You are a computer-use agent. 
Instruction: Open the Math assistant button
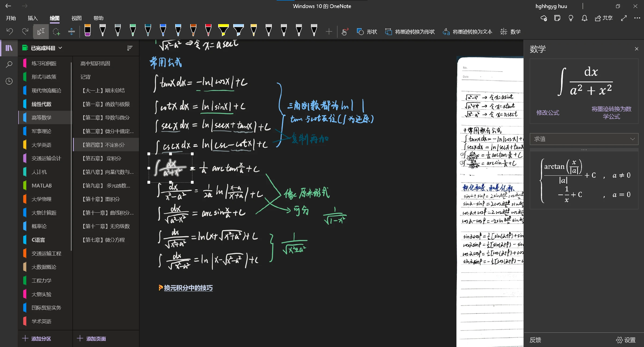pyautogui.click(x=510, y=32)
